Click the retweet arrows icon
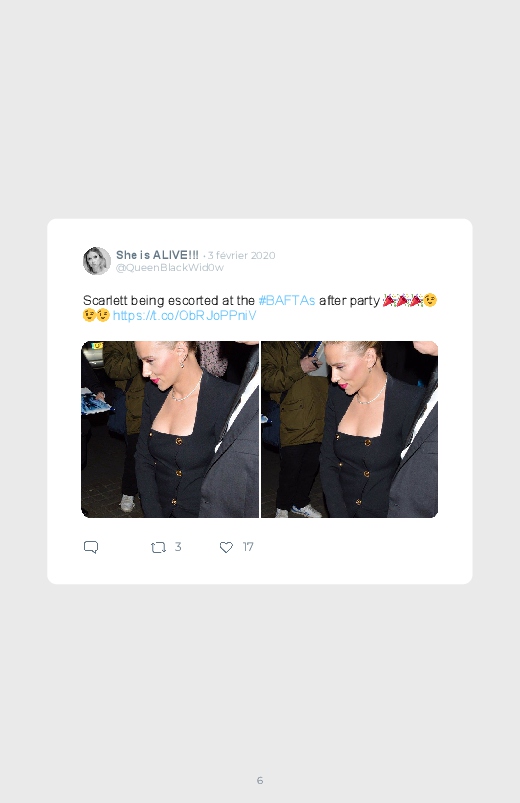The height and width of the screenshot is (803, 520). [158, 547]
